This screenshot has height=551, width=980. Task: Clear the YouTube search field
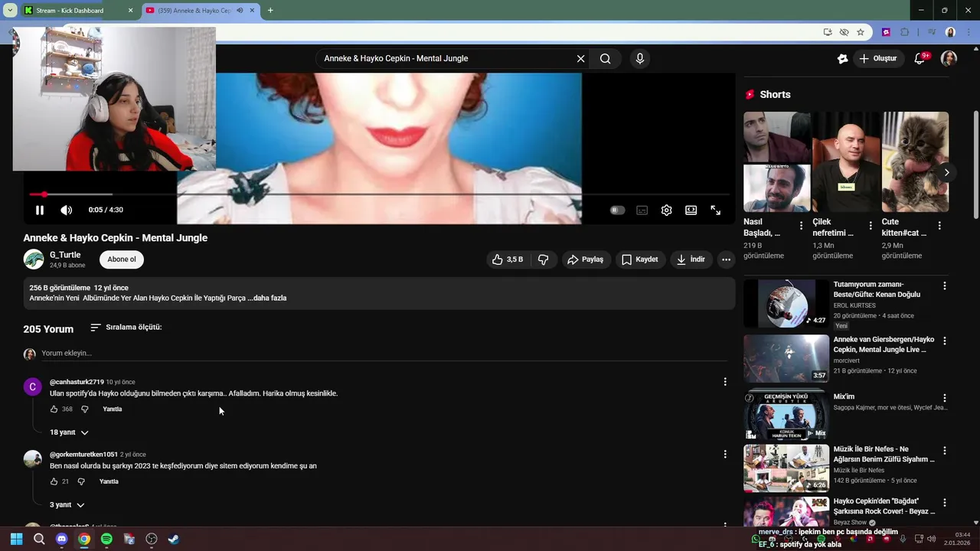[x=580, y=58]
